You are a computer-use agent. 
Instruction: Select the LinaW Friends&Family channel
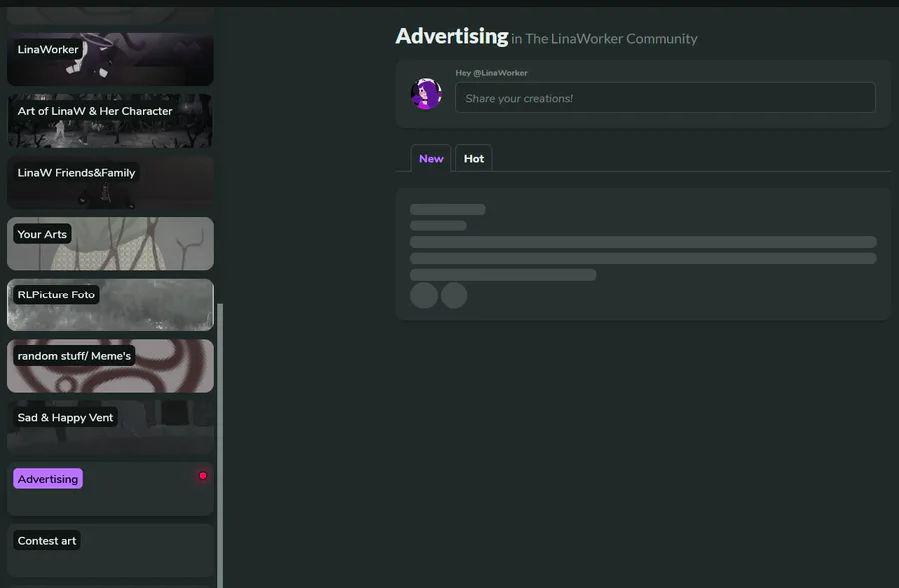pos(110,182)
